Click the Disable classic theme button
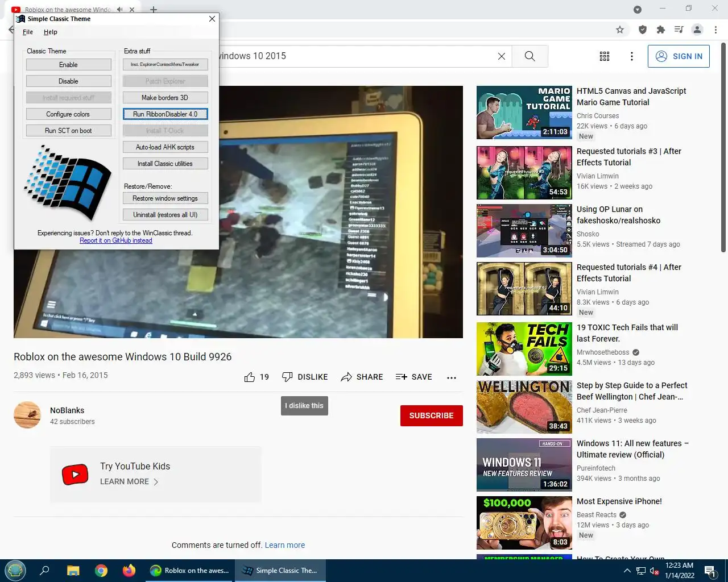728x582 pixels. click(68, 81)
